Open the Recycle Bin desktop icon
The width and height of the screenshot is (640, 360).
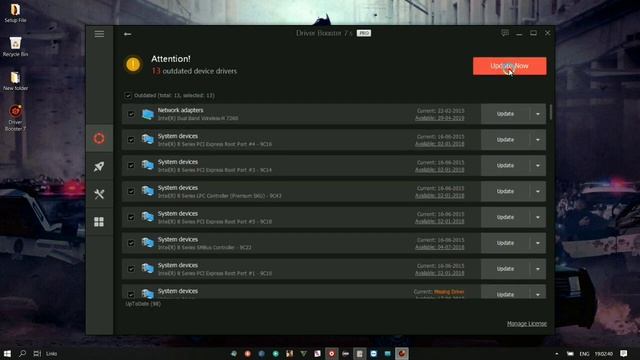pos(16,47)
